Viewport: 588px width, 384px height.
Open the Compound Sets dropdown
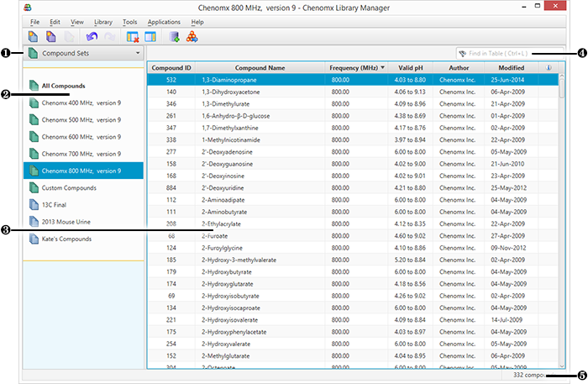(84, 54)
